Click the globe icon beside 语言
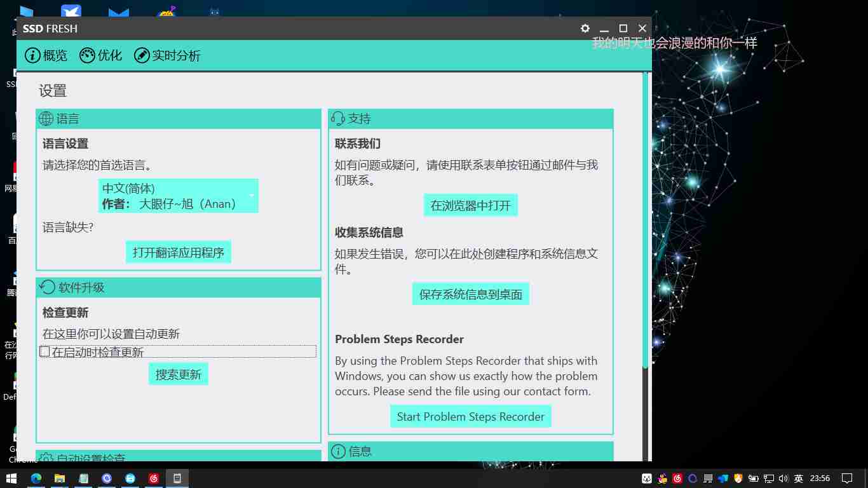Screen dimensions: 868x488 [x=46, y=119]
